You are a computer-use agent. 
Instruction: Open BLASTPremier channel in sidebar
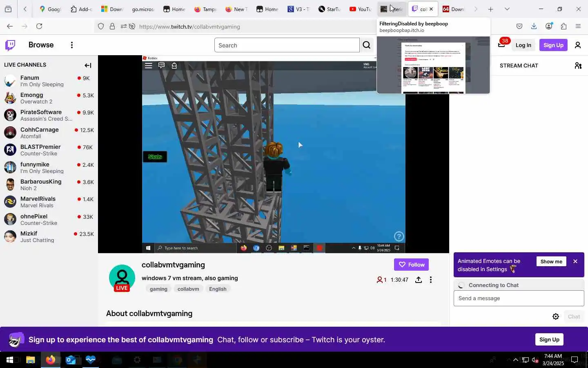click(x=49, y=150)
